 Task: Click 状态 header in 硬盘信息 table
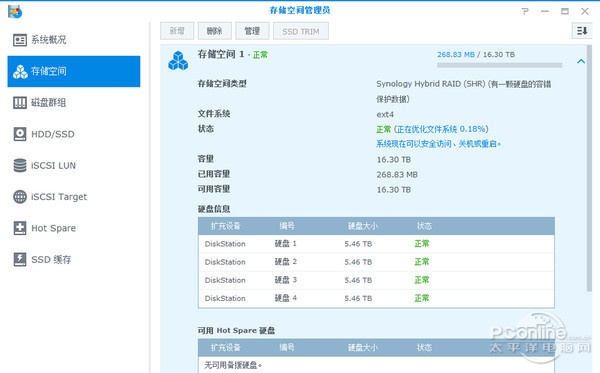(424, 226)
